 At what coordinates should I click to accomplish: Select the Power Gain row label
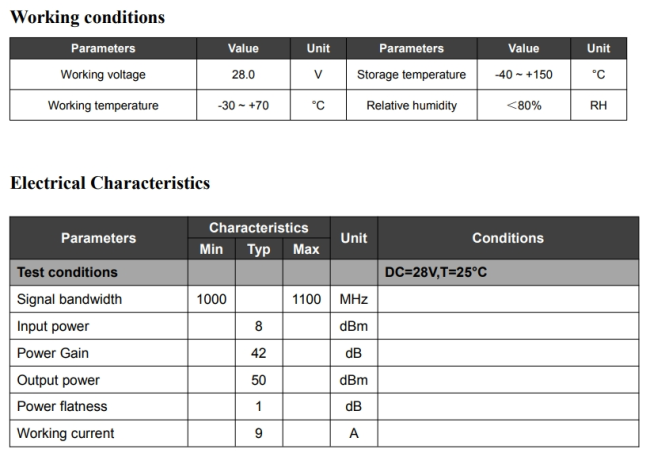(x=52, y=353)
